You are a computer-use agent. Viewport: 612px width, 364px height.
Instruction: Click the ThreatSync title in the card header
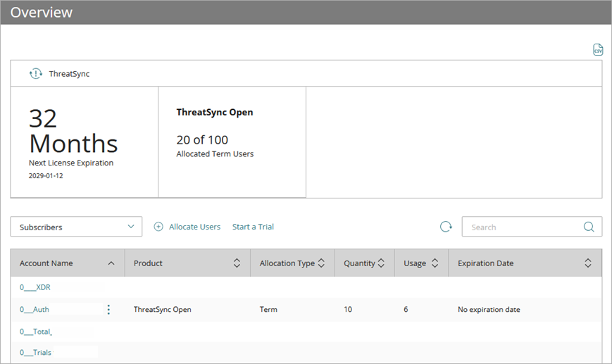(x=69, y=74)
